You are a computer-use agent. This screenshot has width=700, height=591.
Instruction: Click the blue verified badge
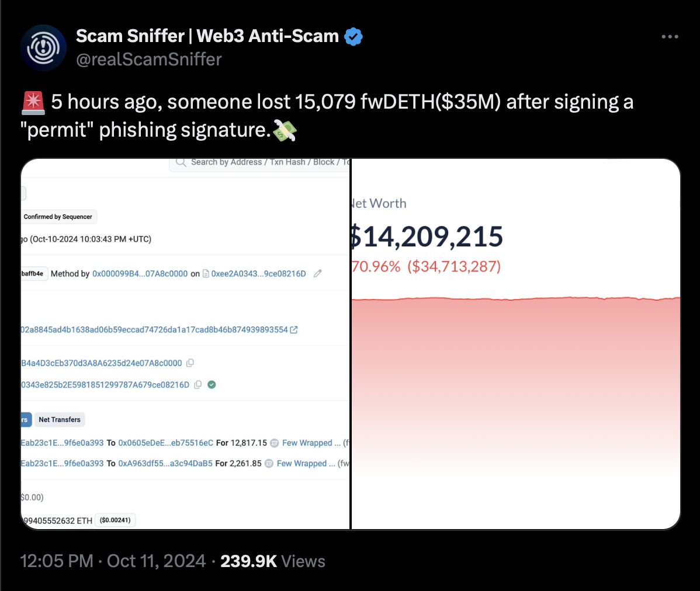coord(353,36)
